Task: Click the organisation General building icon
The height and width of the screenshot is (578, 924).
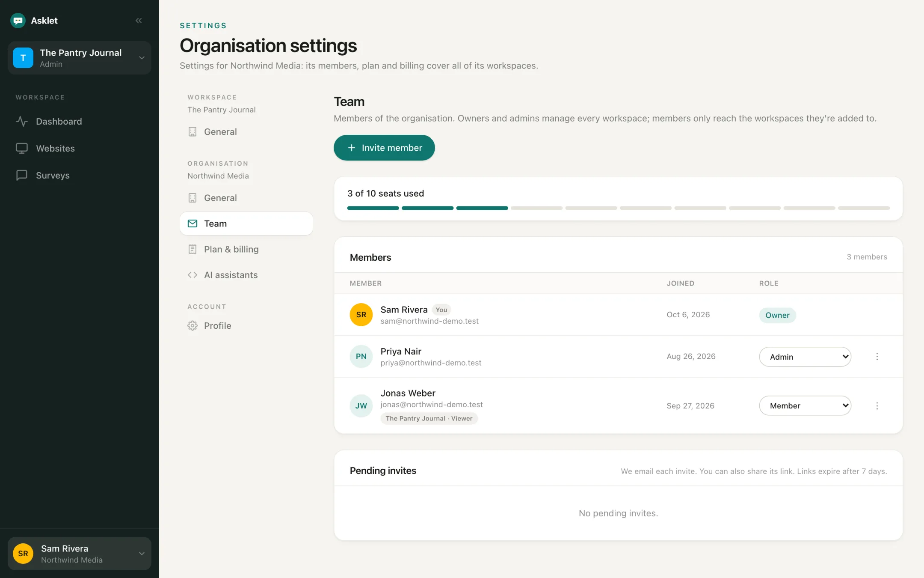Action: tap(192, 198)
